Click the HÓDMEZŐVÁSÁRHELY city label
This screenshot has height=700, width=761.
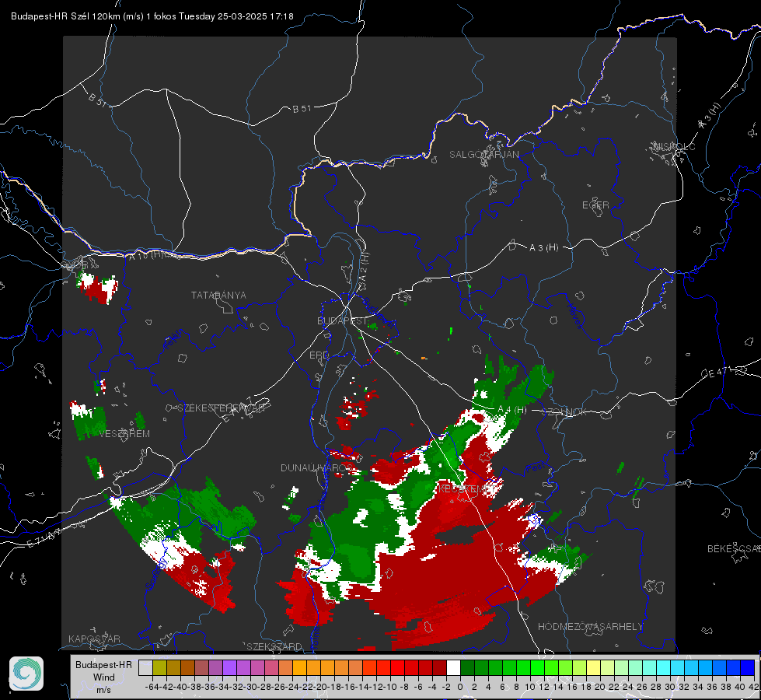(591, 627)
